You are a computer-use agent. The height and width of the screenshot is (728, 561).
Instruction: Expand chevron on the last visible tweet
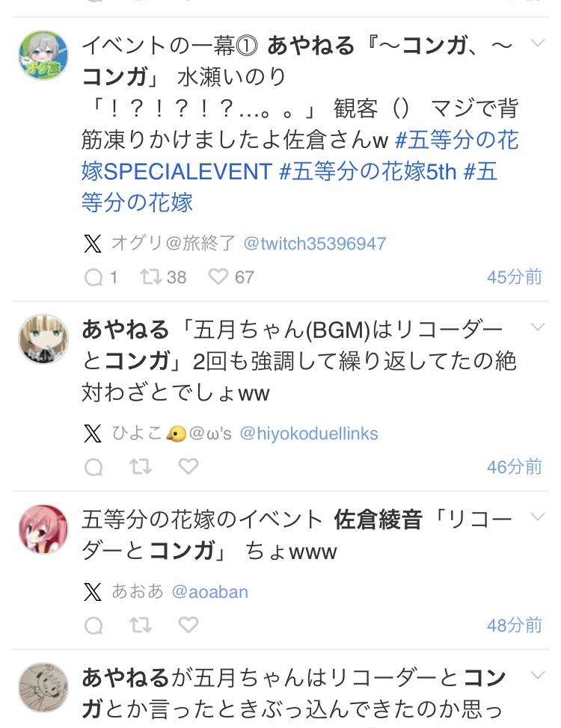[x=537, y=675]
